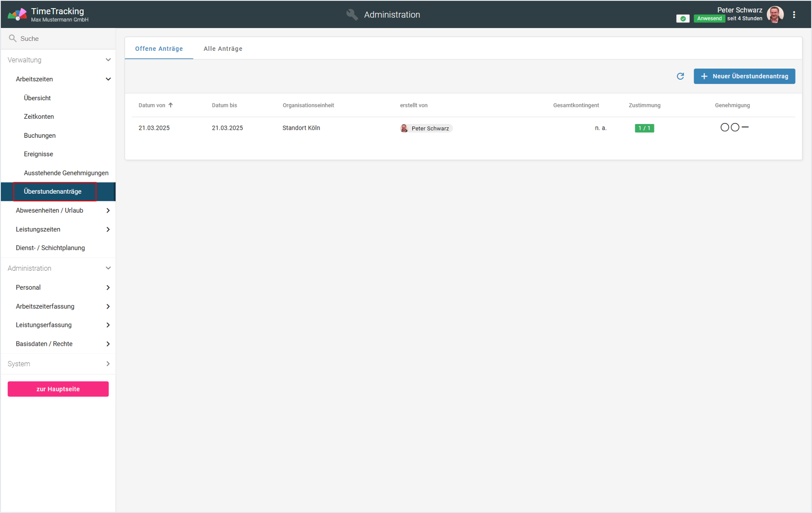This screenshot has width=812, height=513.
Task: Click the green checkmark status icon
Action: pos(683,19)
